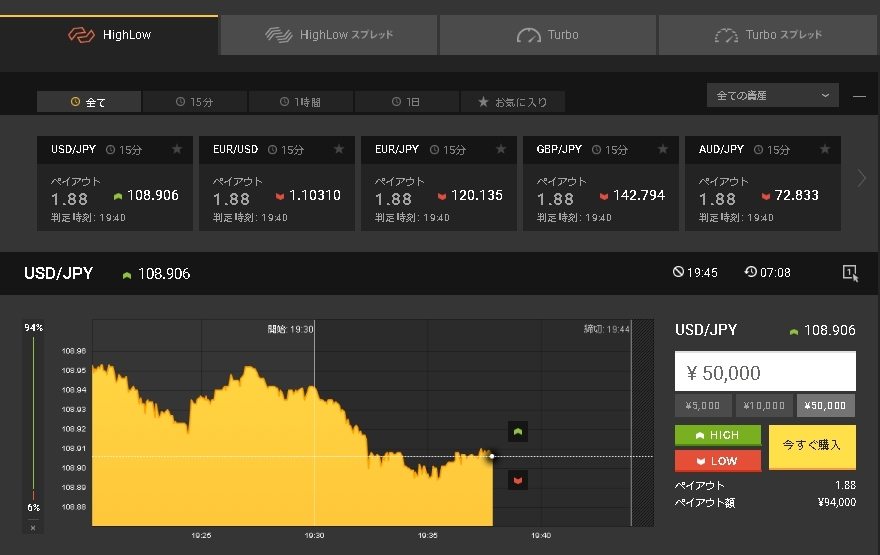Viewport: 880px width, 555px height.
Task: Collapse the asset list with minus icon
Action: coord(859,97)
